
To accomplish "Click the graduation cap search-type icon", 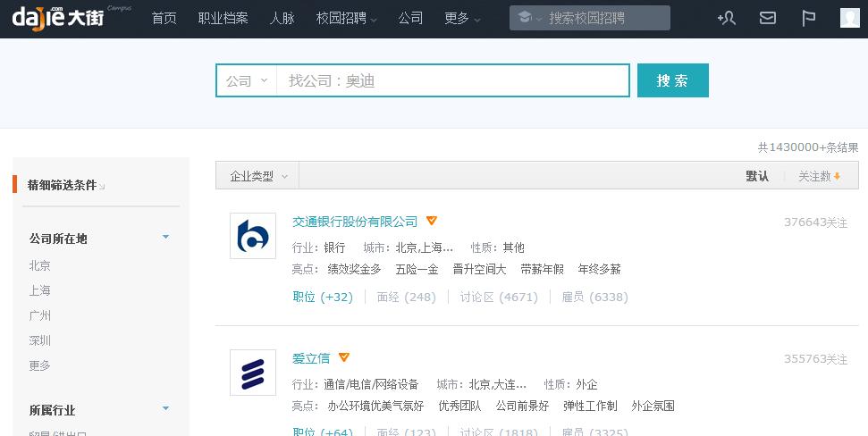I will [x=525, y=17].
